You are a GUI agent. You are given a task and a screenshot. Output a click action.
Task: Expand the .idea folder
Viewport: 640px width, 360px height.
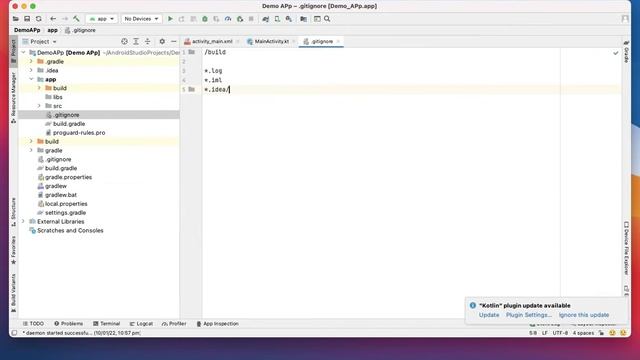31,70
